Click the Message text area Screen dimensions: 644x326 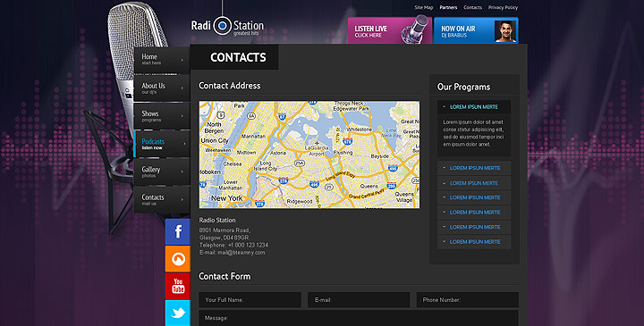coord(359,318)
